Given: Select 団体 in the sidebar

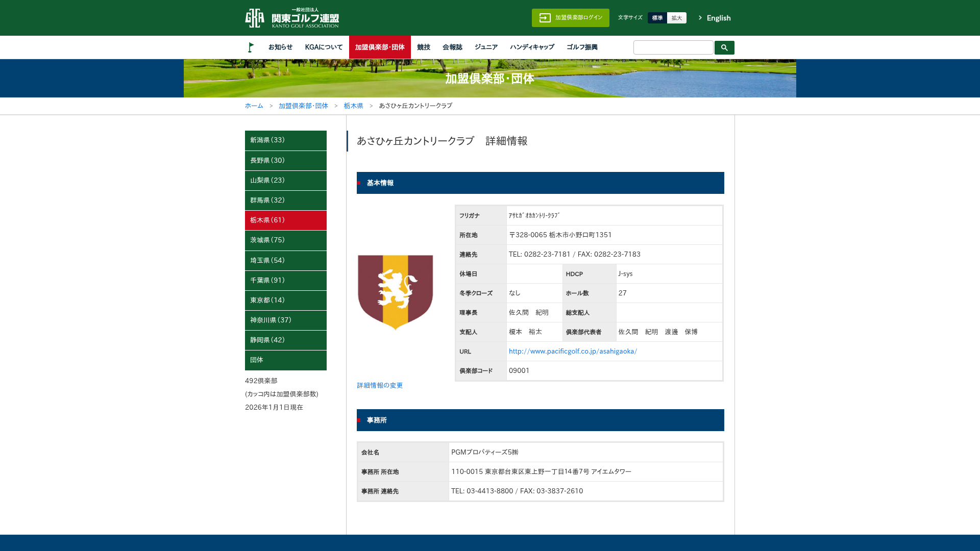Looking at the screenshot, I should [x=286, y=360].
